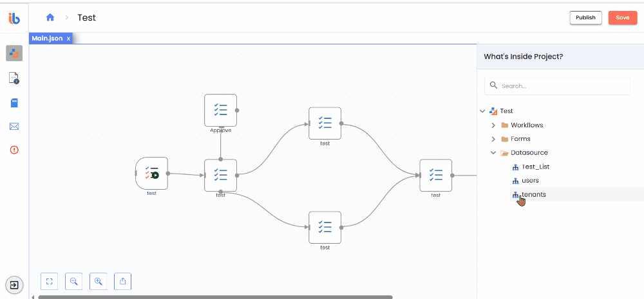The width and height of the screenshot is (644, 299).
Task: Collapse the Test project tree node
Action: [x=482, y=111]
